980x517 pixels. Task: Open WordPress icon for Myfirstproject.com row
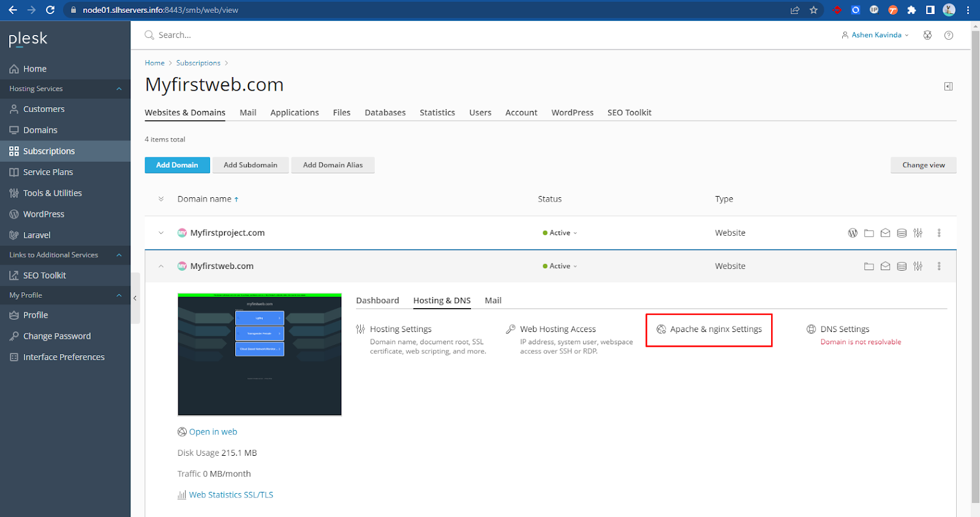pos(852,233)
